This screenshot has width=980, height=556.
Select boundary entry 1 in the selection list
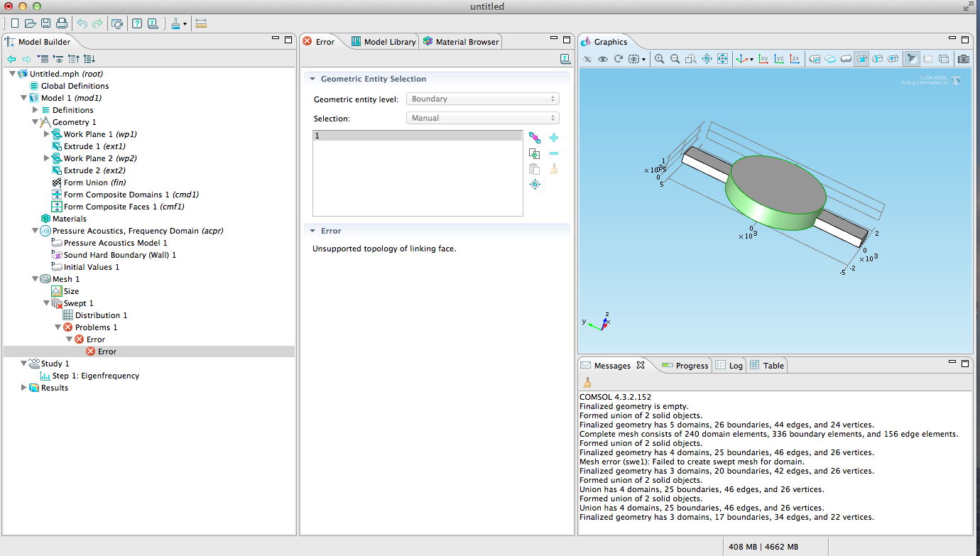(418, 136)
